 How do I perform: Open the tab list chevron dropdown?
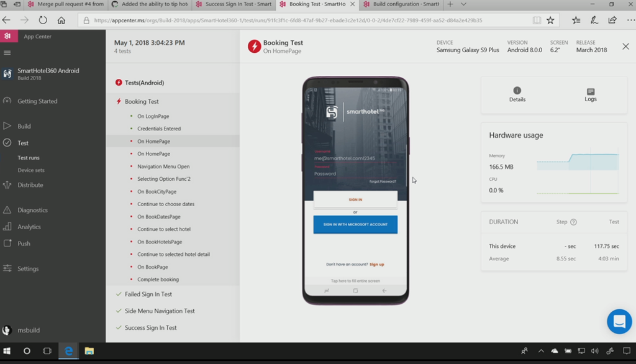[x=463, y=4]
